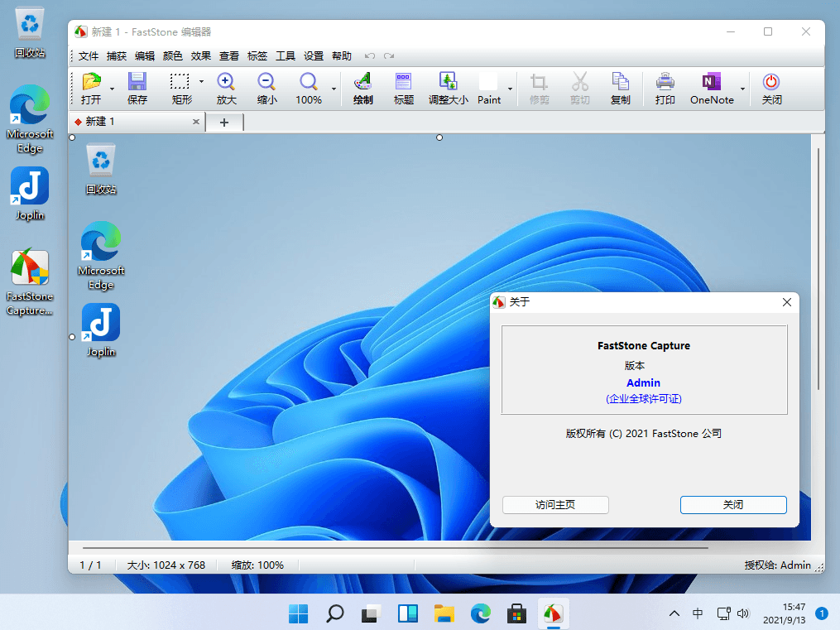This screenshot has height=630, width=840.
Task: Open the 帮助 menu
Action: click(341, 55)
